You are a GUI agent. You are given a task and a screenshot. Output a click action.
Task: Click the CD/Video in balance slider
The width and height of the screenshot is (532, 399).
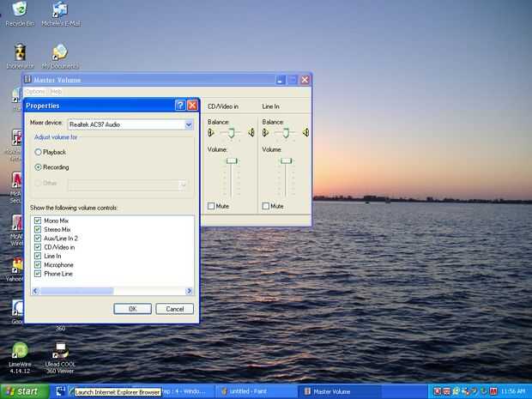(231, 132)
